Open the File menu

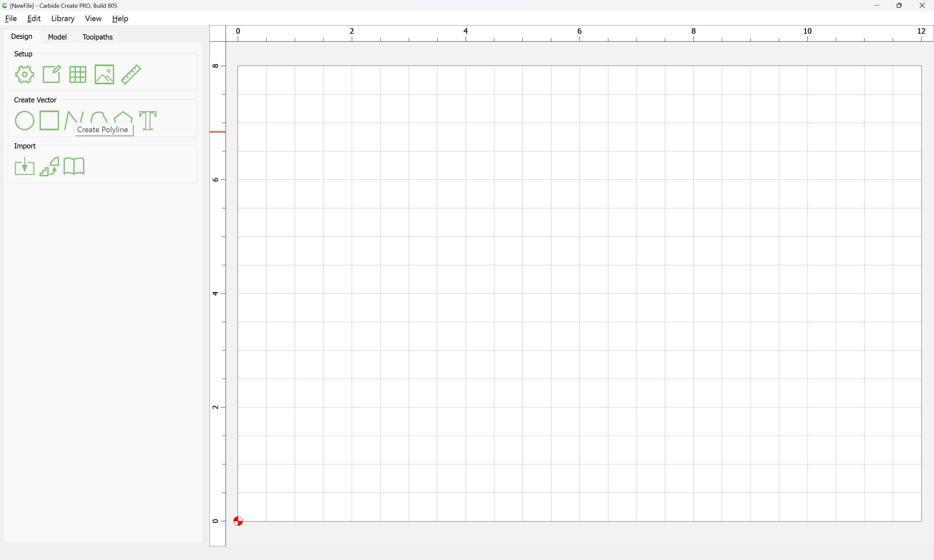pyautogui.click(x=11, y=18)
